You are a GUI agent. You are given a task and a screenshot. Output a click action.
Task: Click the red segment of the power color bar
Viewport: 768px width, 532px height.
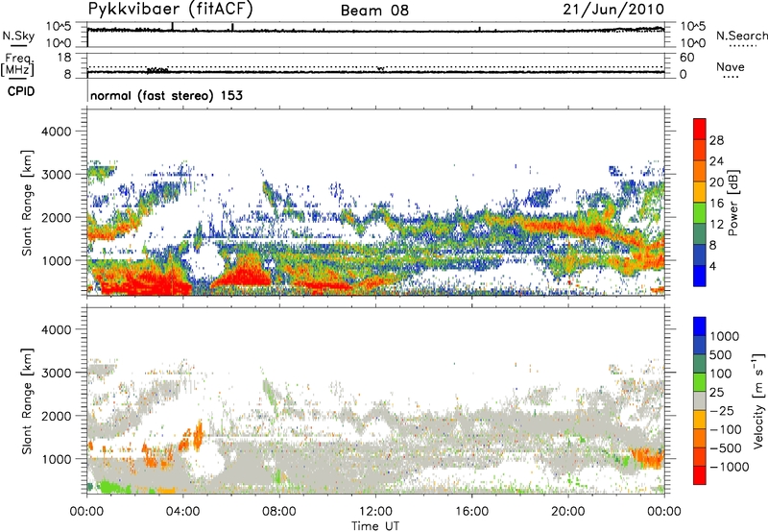tap(700, 129)
